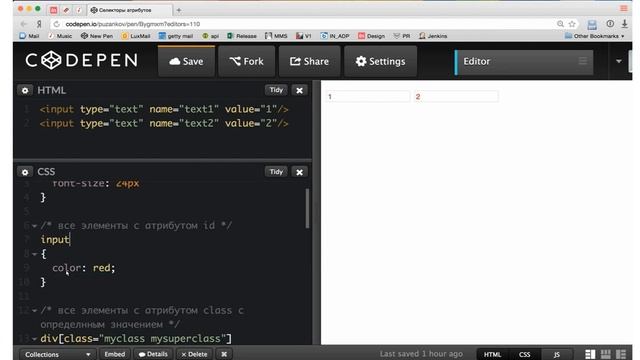Collapse the div selector fold at line 13
This screenshot has width=640, height=360.
point(35,339)
